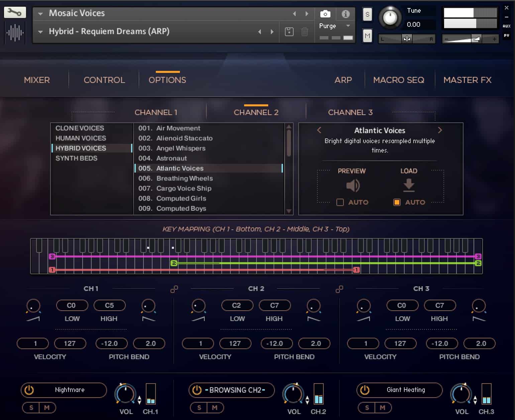Screen dimensions: 515x420
Task: Go to the next instrument arrow
Action: [307, 14]
